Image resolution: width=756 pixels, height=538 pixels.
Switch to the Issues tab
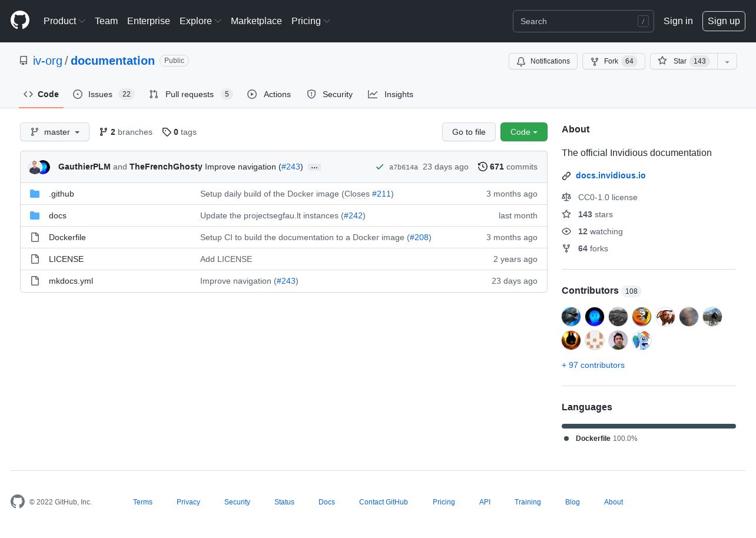pos(104,94)
